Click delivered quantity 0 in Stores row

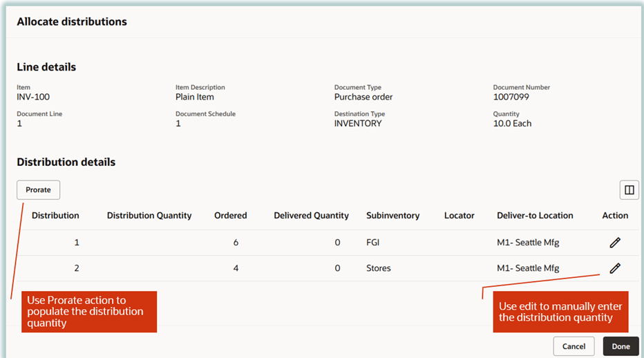tap(337, 268)
